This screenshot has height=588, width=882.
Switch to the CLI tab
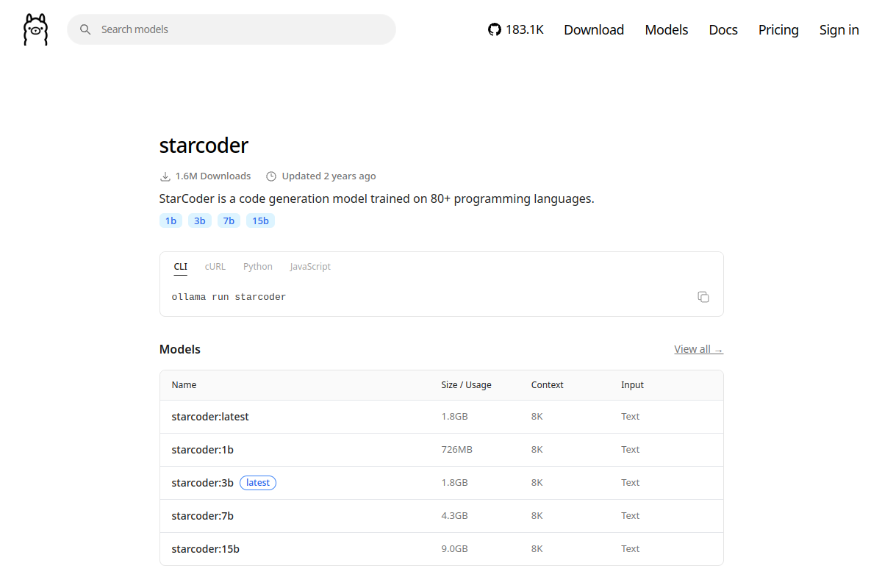pos(181,267)
